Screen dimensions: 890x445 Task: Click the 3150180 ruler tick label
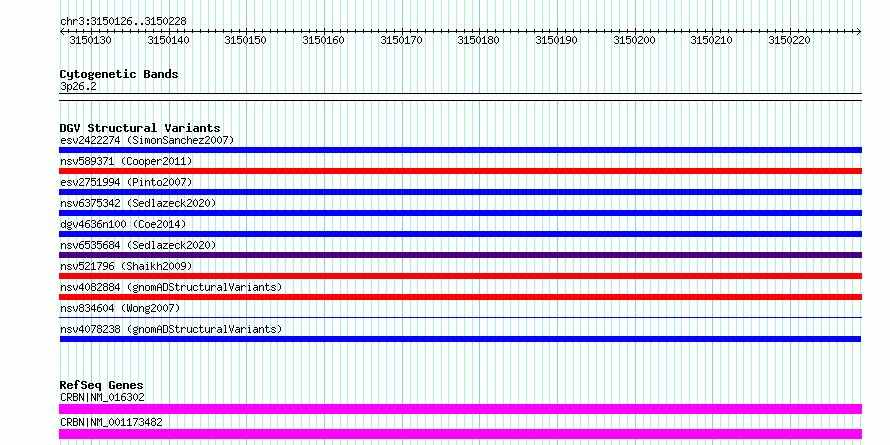pyautogui.click(x=479, y=40)
